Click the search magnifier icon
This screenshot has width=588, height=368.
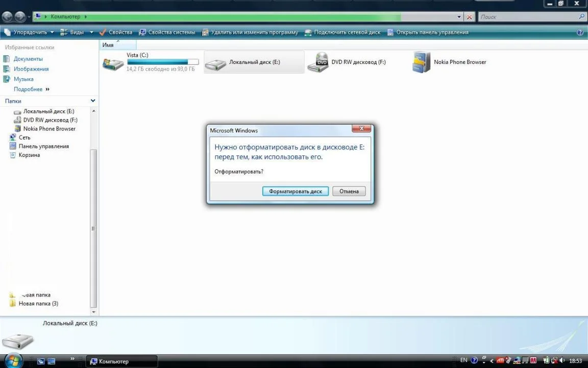tap(582, 16)
